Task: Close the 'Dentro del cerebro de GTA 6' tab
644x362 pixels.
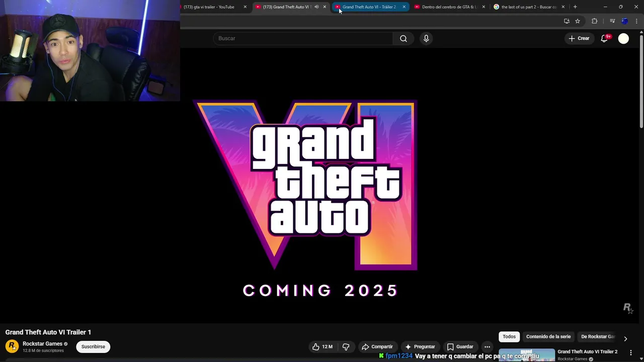Action: (484, 7)
